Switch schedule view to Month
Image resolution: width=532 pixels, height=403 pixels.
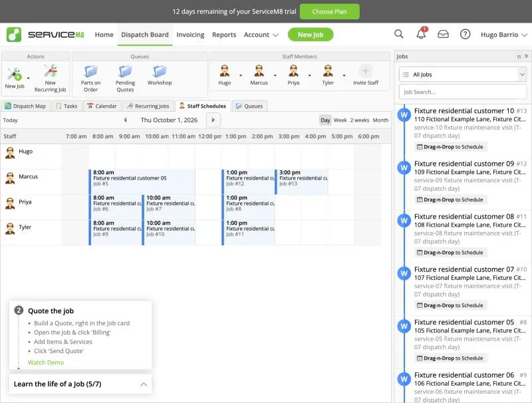click(380, 120)
